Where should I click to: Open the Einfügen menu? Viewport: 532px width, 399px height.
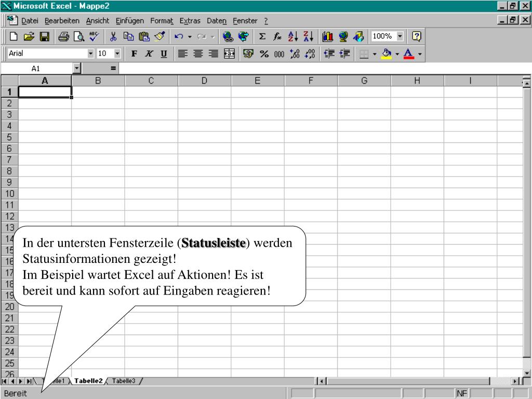point(130,21)
